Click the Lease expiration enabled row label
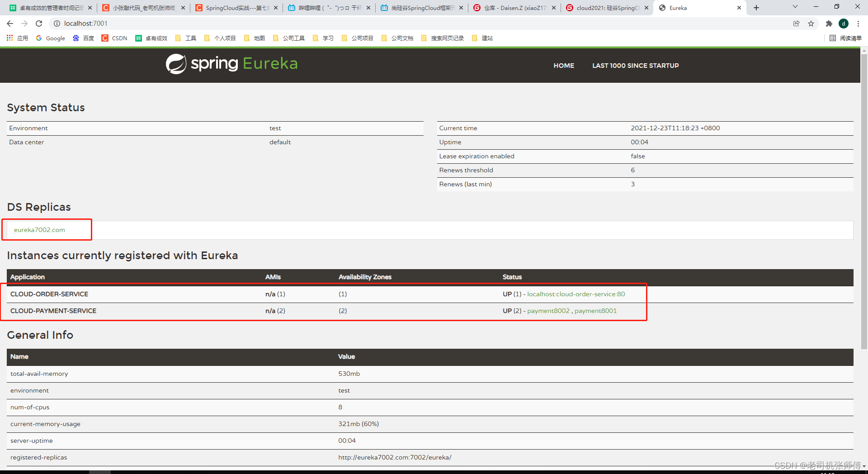This screenshot has width=868, height=474. coord(476,156)
